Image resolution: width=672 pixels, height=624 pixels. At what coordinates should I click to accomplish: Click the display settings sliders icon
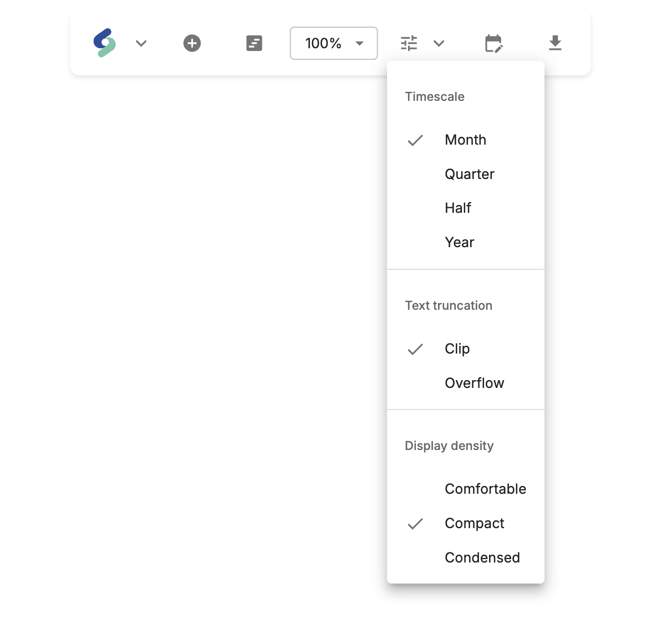[x=409, y=43]
